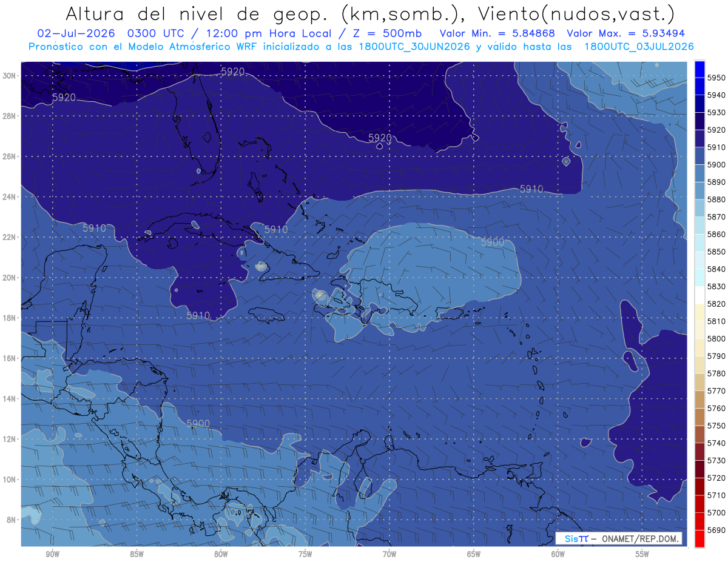Viewport: 728px width, 562px height.
Task: Click the '5700' value in the color legend
Action: (x=716, y=512)
